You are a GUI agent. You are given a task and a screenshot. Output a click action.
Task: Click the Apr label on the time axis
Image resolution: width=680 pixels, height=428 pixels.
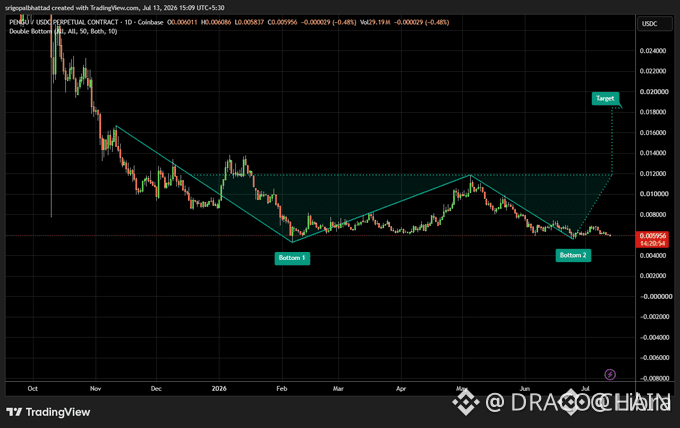click(401, 389)
